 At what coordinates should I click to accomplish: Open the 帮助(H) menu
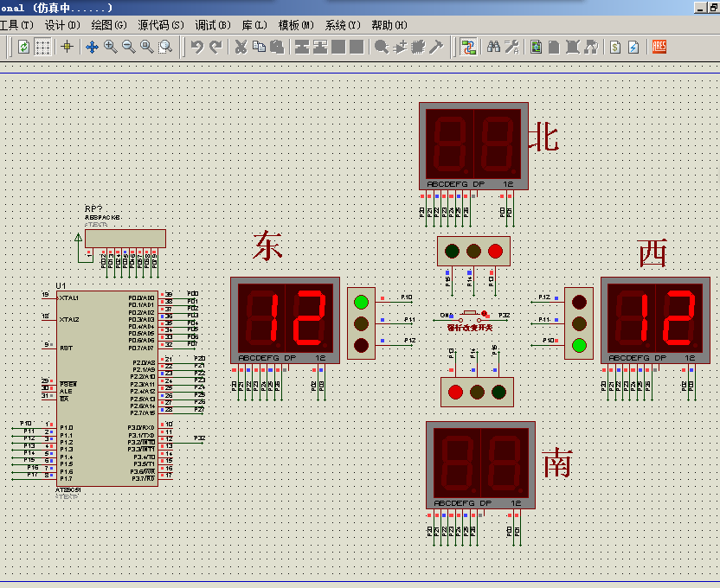(x=389, y=25)
